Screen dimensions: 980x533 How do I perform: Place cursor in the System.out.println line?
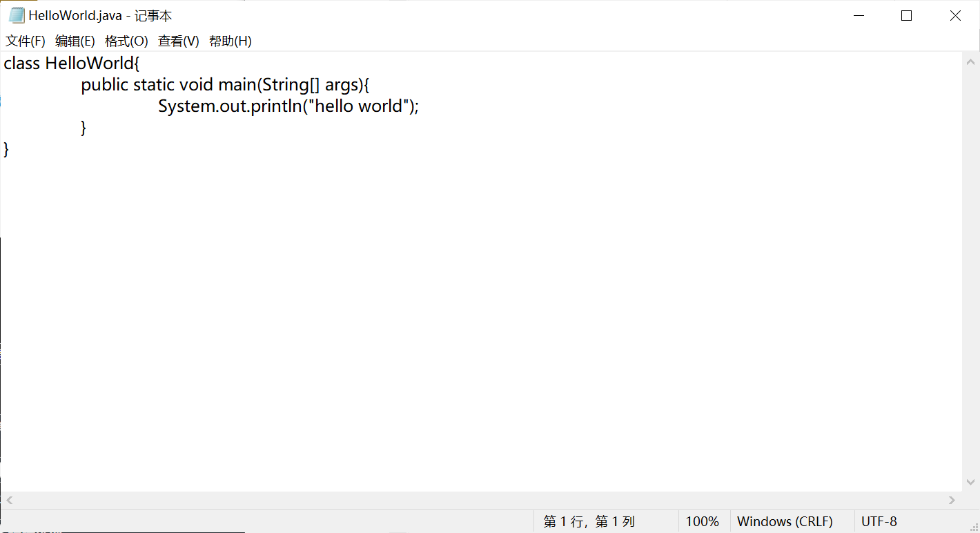(288, 106)
